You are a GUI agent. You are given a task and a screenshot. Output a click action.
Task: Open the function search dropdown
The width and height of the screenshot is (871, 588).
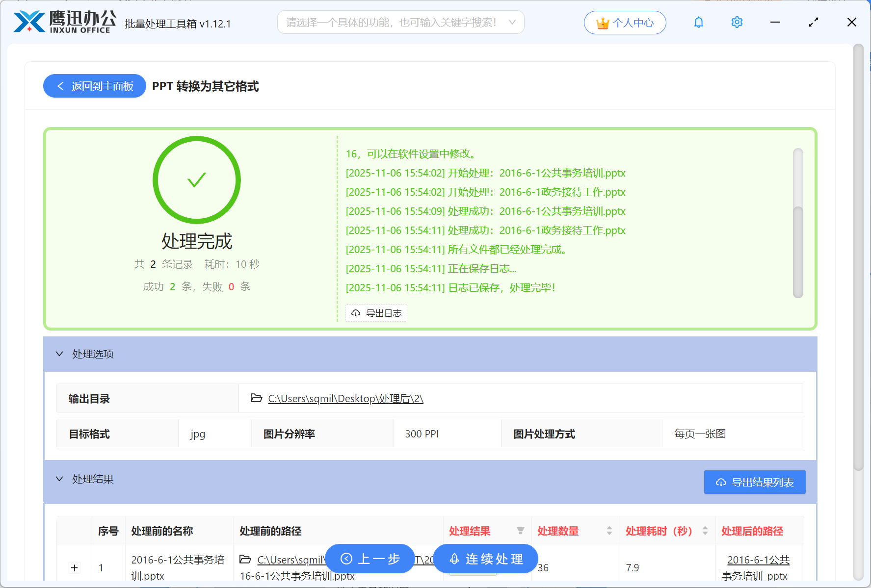pos(512,22)
